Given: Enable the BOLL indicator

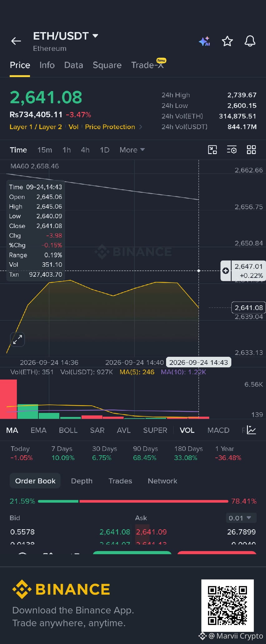Looking at the screenshot, I should point(68,430).
